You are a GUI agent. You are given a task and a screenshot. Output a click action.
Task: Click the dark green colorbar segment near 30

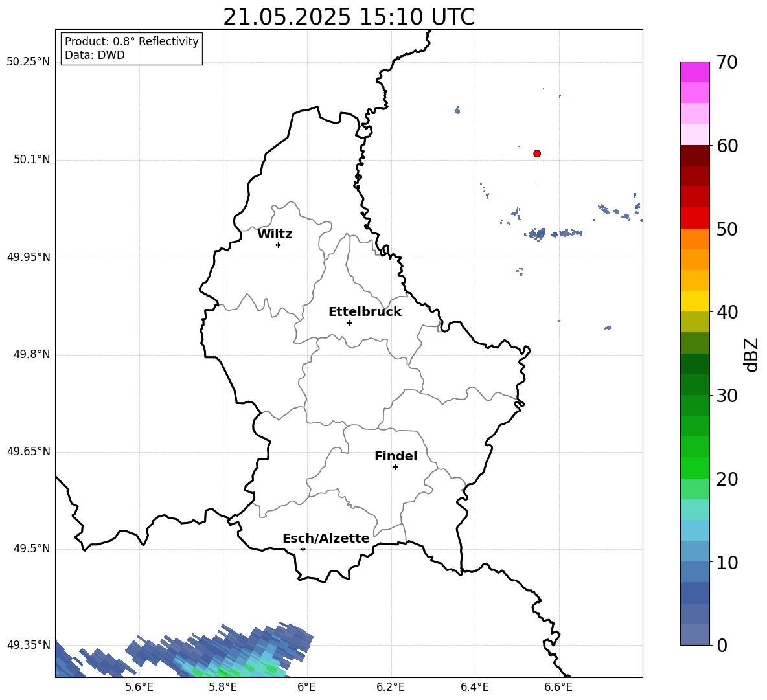tap(694, 385)
